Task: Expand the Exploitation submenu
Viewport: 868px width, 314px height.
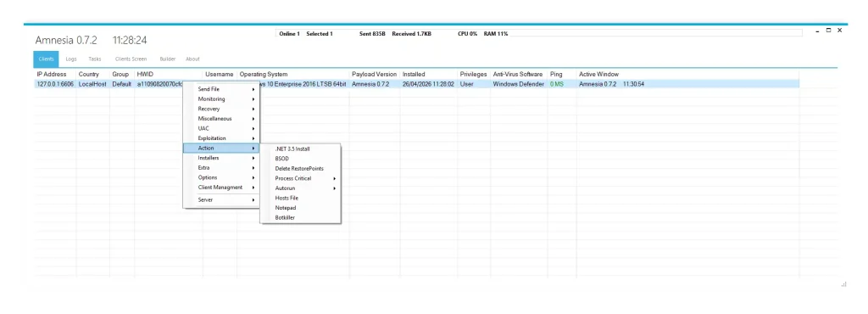Action: pos(221,138)
